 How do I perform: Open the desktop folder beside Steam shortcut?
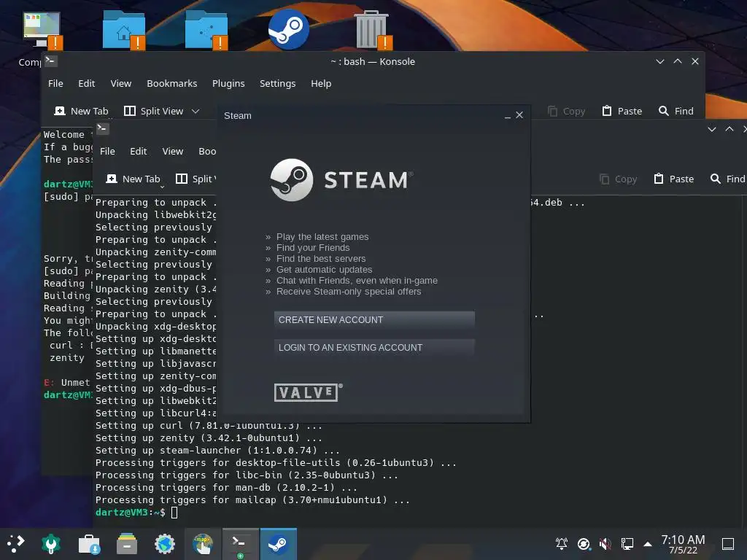pos(206,29)
